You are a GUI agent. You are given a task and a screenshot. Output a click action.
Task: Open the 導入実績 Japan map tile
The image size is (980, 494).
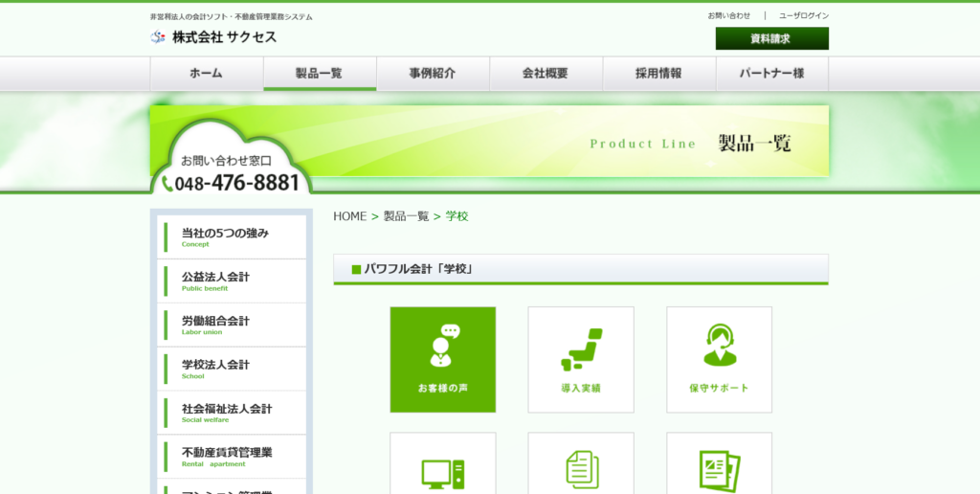tap(581, 360)
